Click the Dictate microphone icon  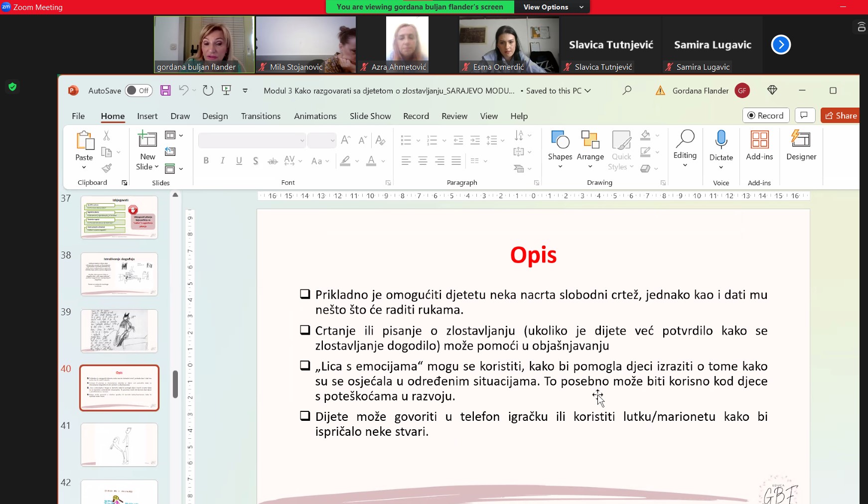721,140
